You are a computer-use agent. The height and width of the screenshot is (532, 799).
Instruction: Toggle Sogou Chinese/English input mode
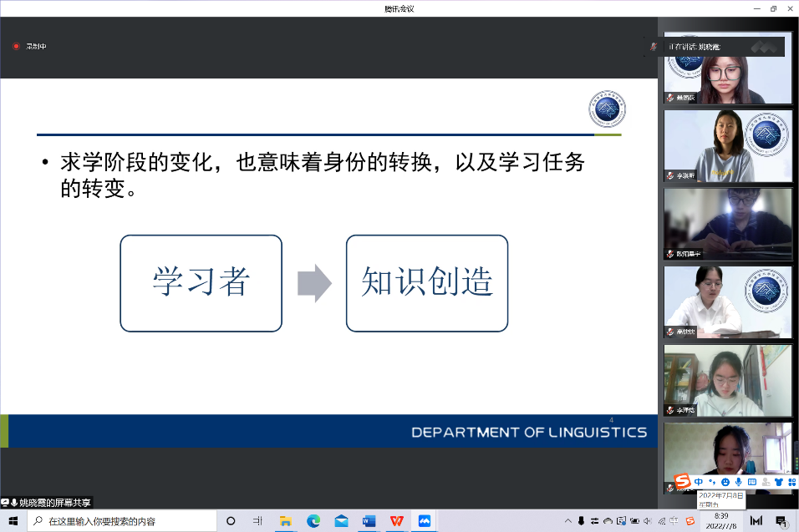[699, 483]
